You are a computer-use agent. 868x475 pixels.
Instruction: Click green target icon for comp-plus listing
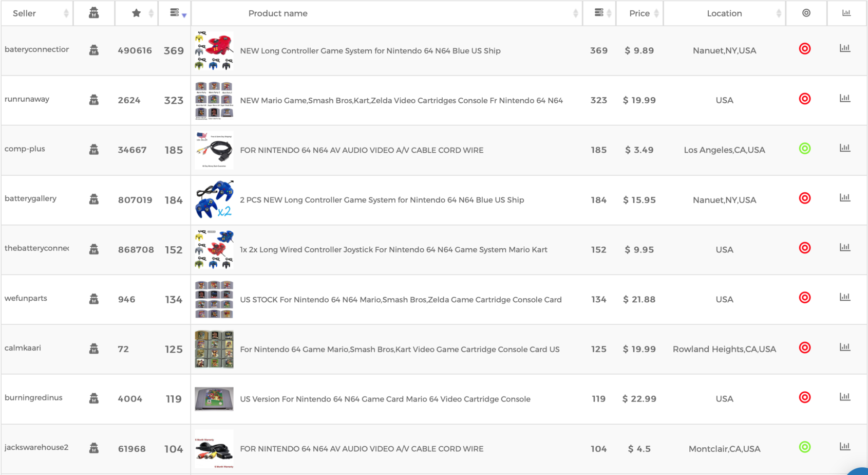click(805, 149)
